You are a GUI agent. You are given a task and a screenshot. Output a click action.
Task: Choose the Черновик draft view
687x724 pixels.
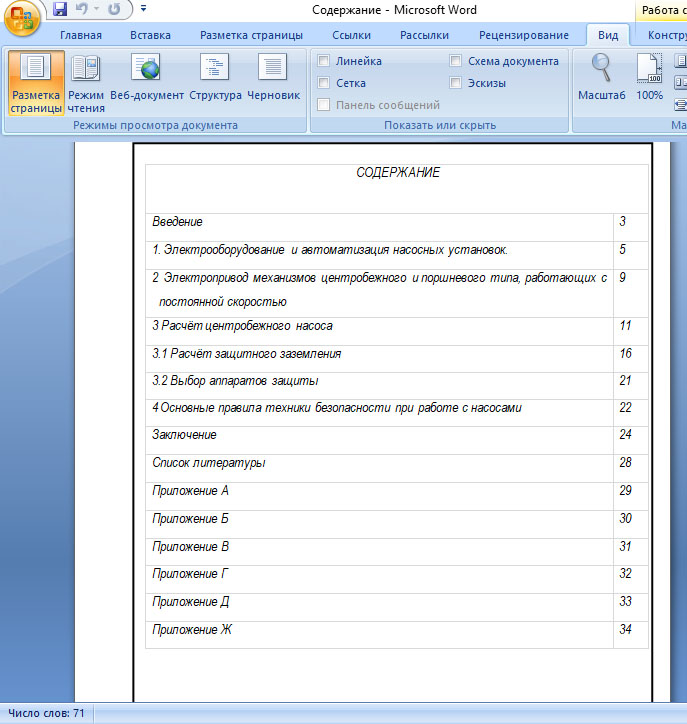[273, 80]
